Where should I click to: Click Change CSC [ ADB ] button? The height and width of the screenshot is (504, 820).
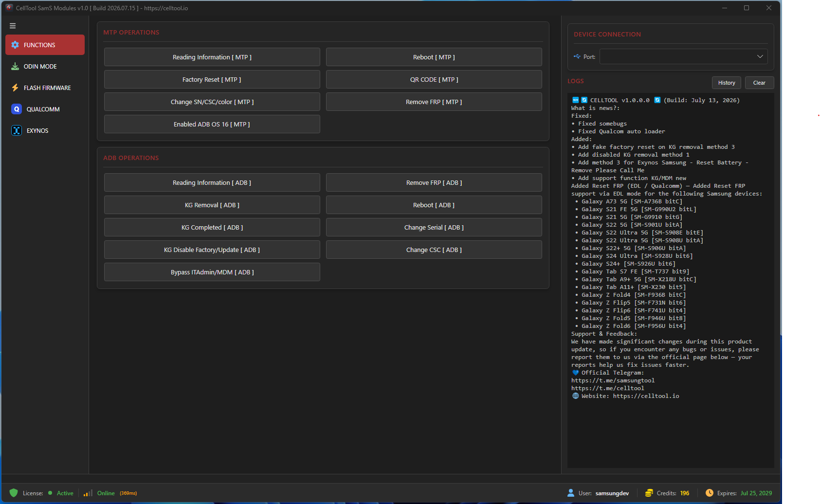pos(434,250)
